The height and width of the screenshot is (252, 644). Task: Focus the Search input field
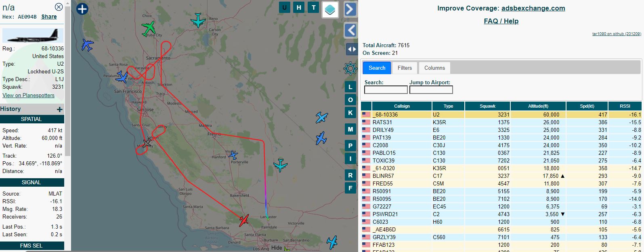[x=386, y=90]
